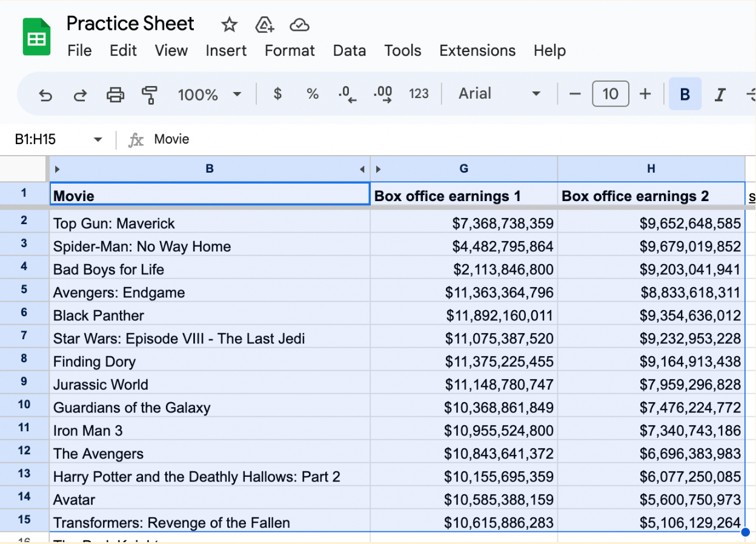Expand hidden columns left of column G

pyautogui.click(x=378, y=169)
